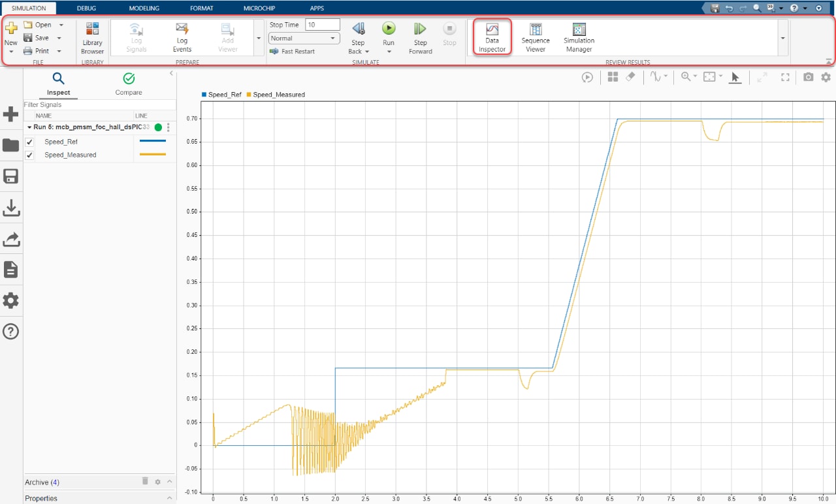The image size is (836, 504).
Task: Expand the Save dropdown arrow
Action: coord(59,38)
